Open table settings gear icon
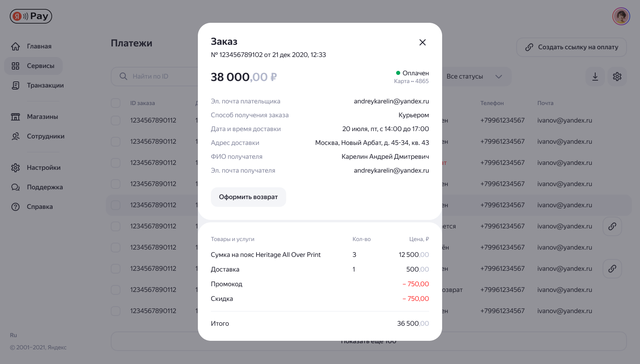The image size is (640, 364). point(617,77)
